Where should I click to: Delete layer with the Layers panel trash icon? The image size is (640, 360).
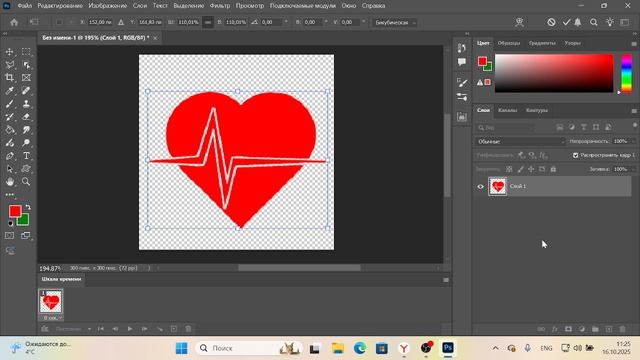[x=622, y=329]
